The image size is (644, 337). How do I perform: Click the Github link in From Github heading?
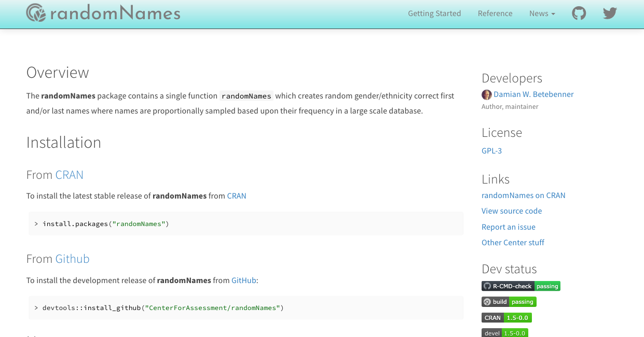click(72, 259)
